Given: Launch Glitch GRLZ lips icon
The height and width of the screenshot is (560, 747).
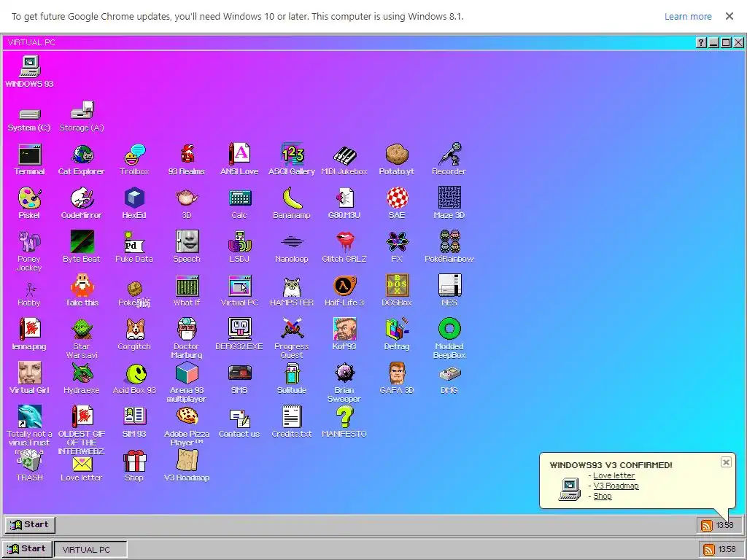Looking at the screenshot, I should [x=344, y=247].
